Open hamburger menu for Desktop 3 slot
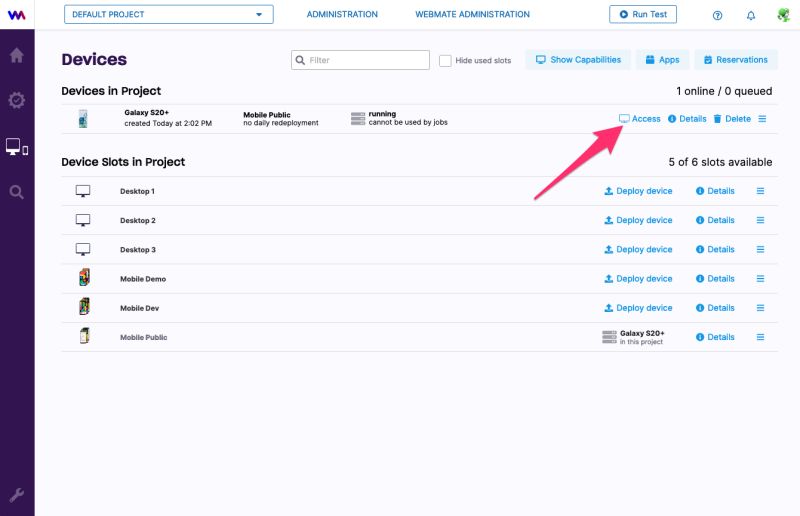 click(x=760, y=249)
